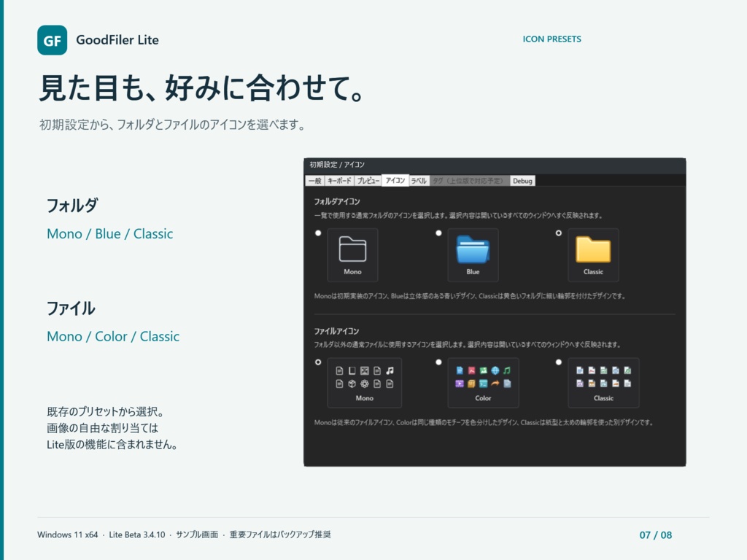Enable the Color file radio button
Image resolution: width=747 pixels, height=560 pixels.
point(438,362)
